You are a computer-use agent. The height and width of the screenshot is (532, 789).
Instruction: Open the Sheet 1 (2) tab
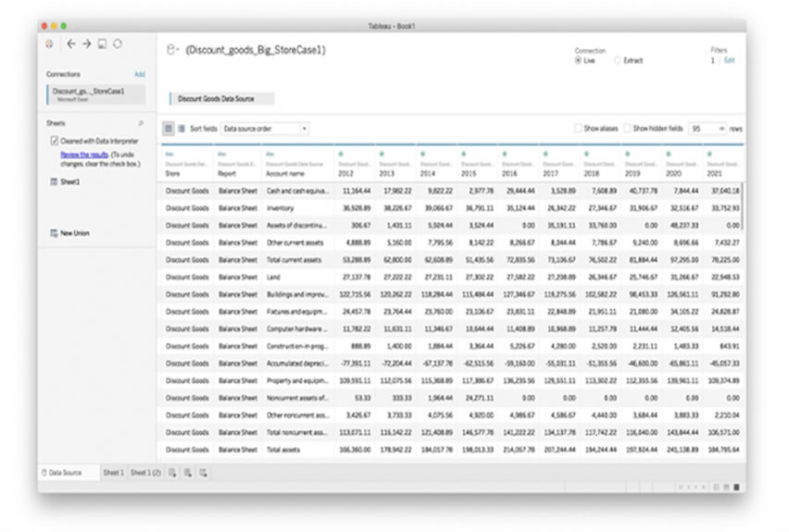145,473
